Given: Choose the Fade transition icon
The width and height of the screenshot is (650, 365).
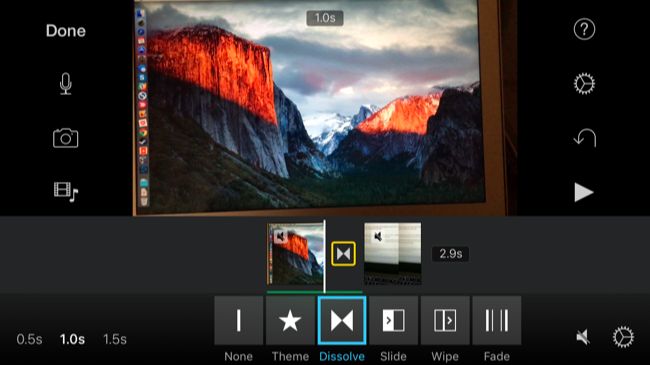Looking at the screenshot, I should [497, 320].
